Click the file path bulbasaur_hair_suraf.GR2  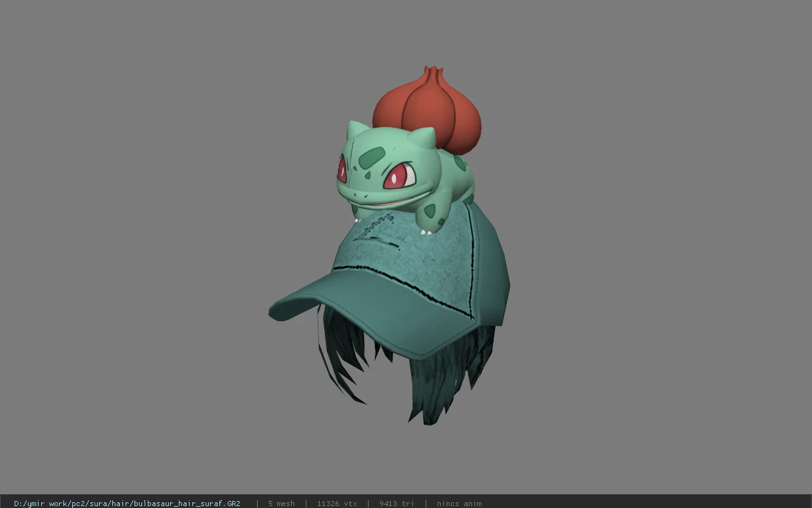tap(127, 504)
